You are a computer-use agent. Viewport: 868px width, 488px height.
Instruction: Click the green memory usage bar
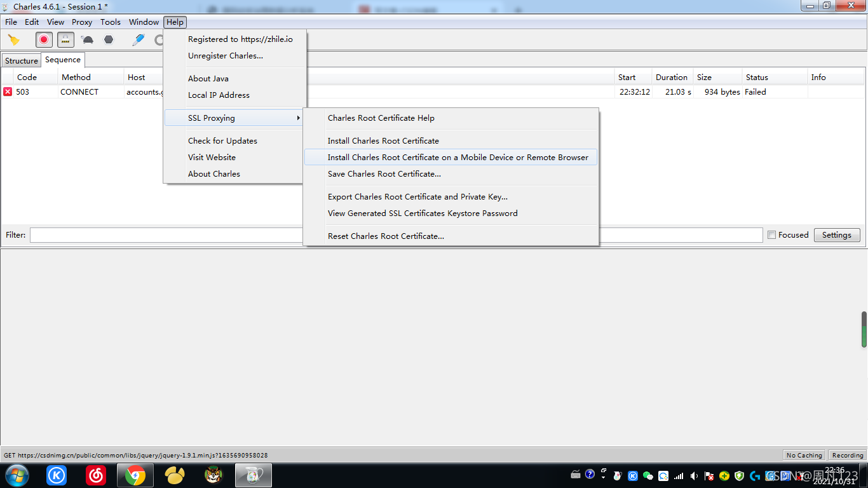[x=864, y=329]
